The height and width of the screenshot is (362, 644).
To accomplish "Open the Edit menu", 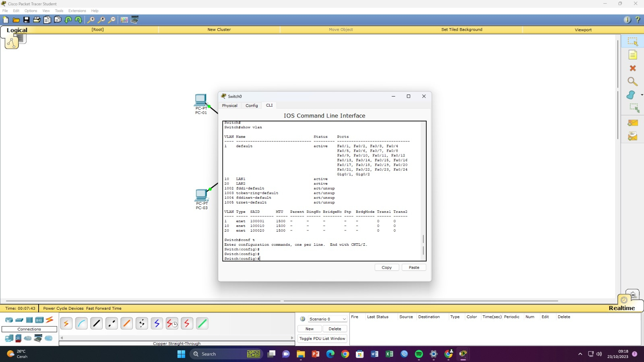I will click(x=16, y=11).
